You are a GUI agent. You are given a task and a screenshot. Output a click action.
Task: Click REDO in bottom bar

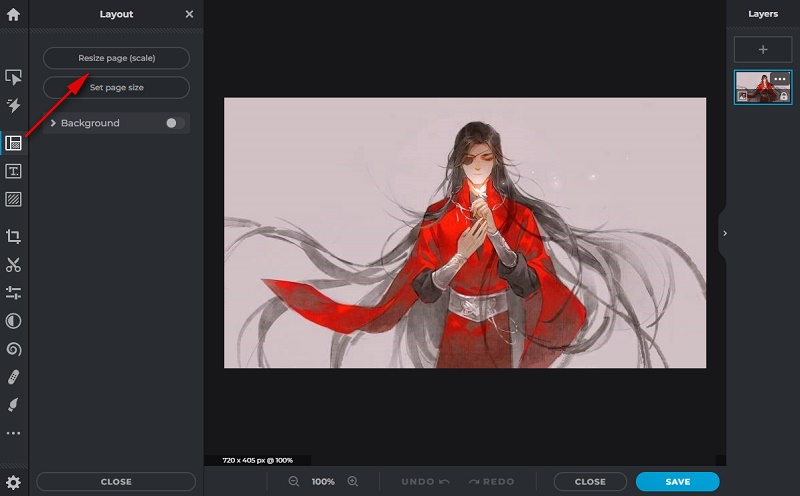pyautogui.click(x=491, y=482)
